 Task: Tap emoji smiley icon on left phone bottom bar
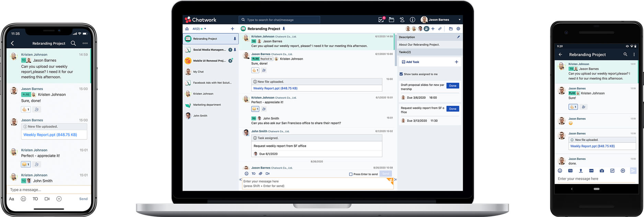[x=23, y=199]
